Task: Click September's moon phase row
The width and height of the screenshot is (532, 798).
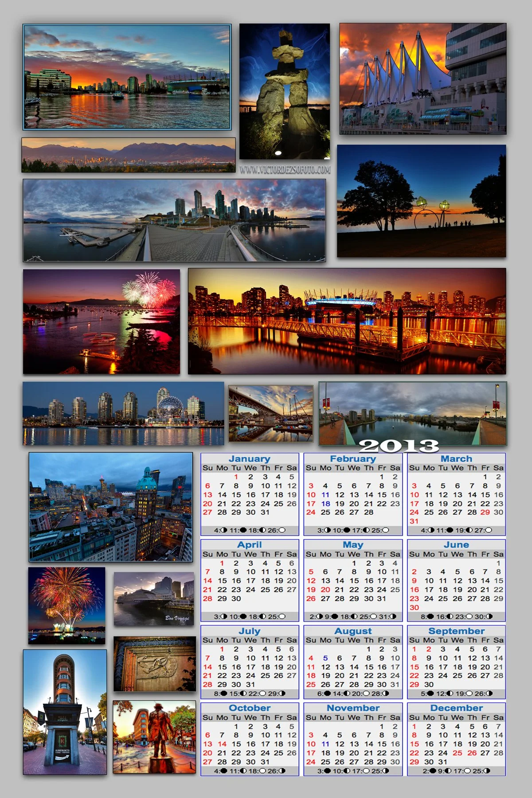Action: (457, 693)
